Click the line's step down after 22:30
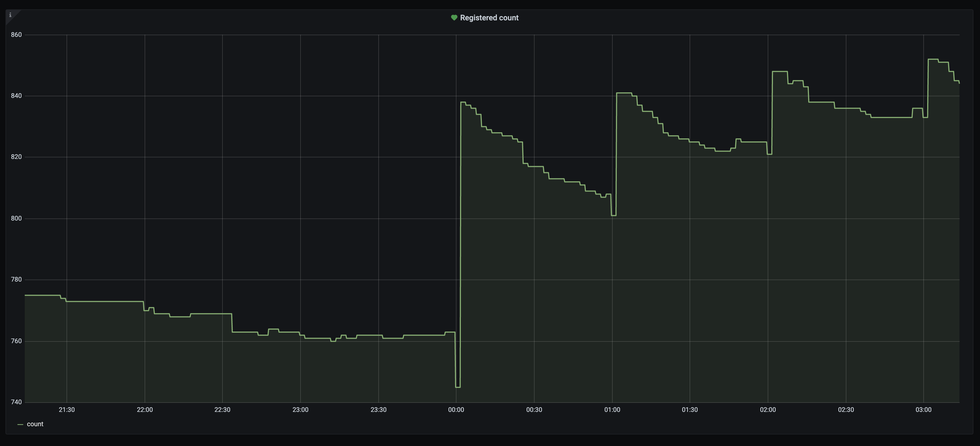The image size is (980, 446). [232, 323]
